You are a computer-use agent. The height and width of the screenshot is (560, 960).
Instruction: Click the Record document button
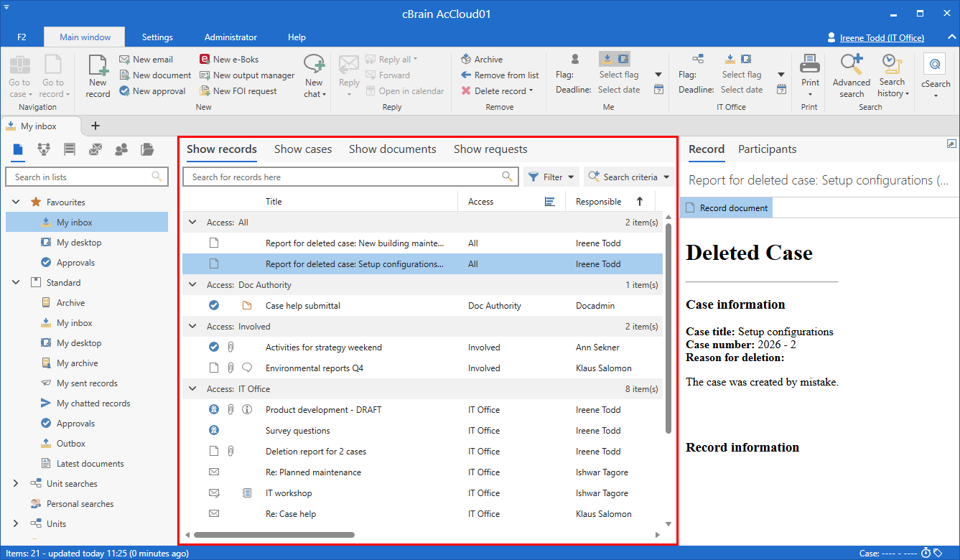[x=726, y=207]
